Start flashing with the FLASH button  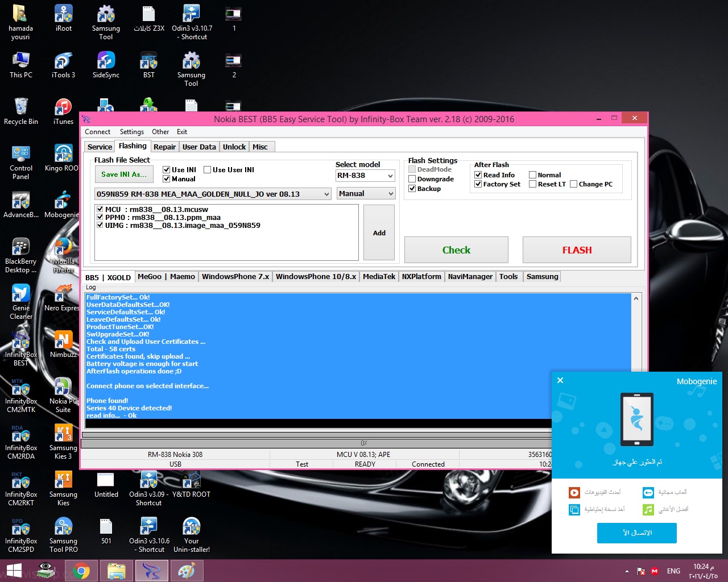(x=577, y=250)
